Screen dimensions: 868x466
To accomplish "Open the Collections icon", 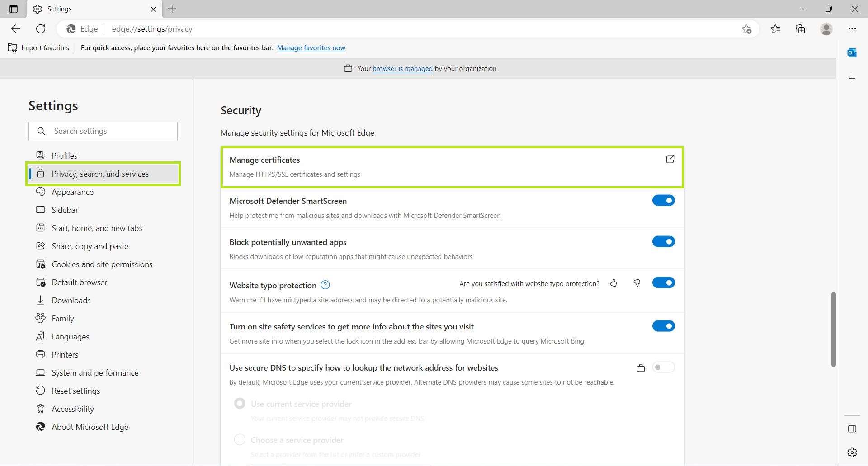I will (x=800, y=29).
